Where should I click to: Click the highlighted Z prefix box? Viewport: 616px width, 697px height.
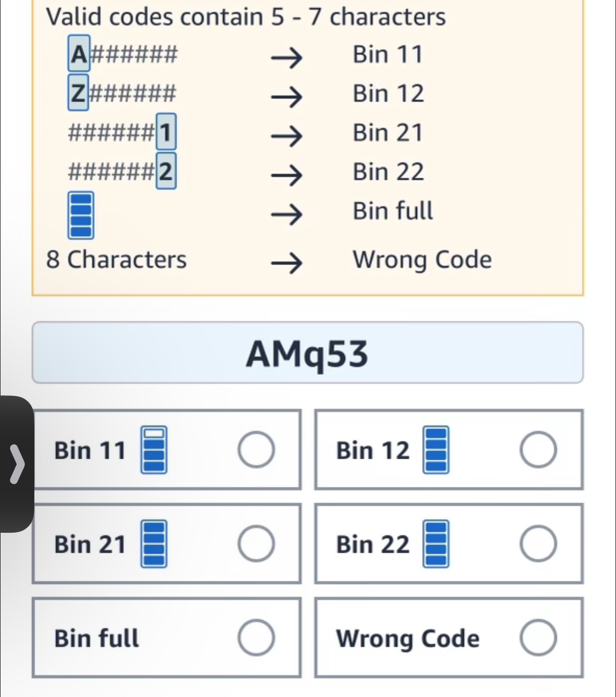pos(78,92)
